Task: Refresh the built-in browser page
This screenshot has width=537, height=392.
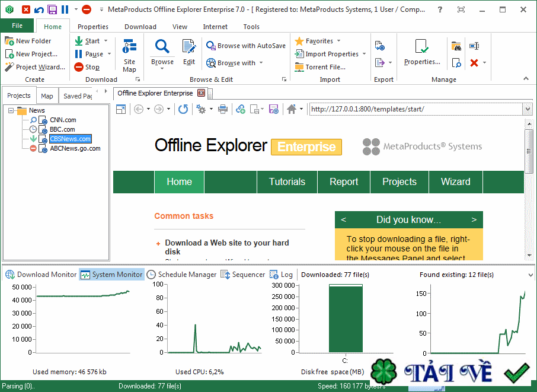Action: [183, 109]
